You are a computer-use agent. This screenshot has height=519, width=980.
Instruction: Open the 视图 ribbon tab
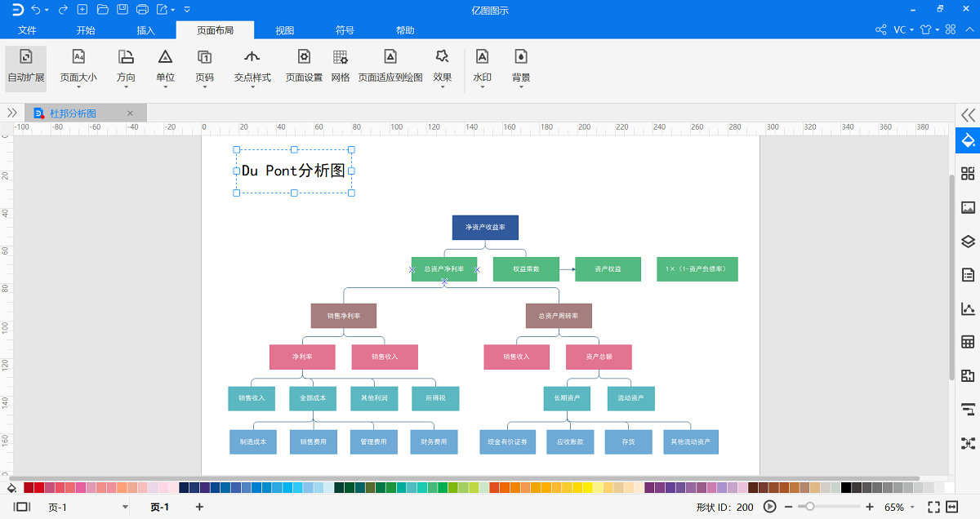(x=284, y=30)
